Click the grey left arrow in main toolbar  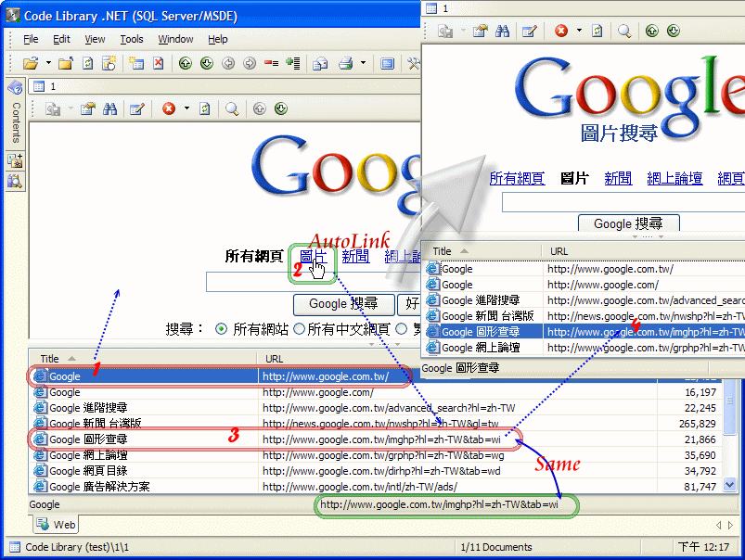(x=228, y=63)
